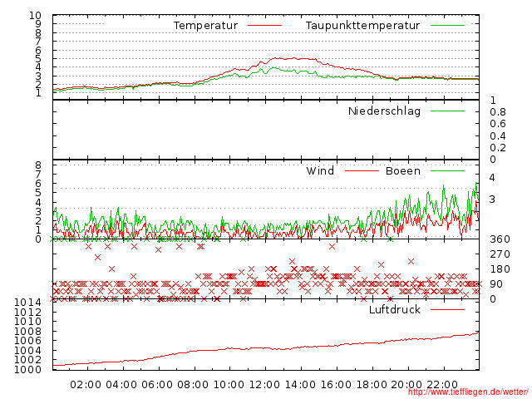Click the green Boeen legend line sample

(x=447, y=170)
